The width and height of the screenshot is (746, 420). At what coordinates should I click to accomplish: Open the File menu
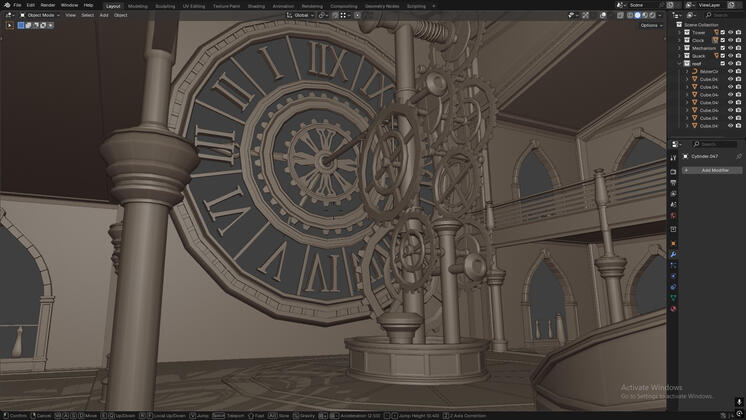tap(17, 5)
